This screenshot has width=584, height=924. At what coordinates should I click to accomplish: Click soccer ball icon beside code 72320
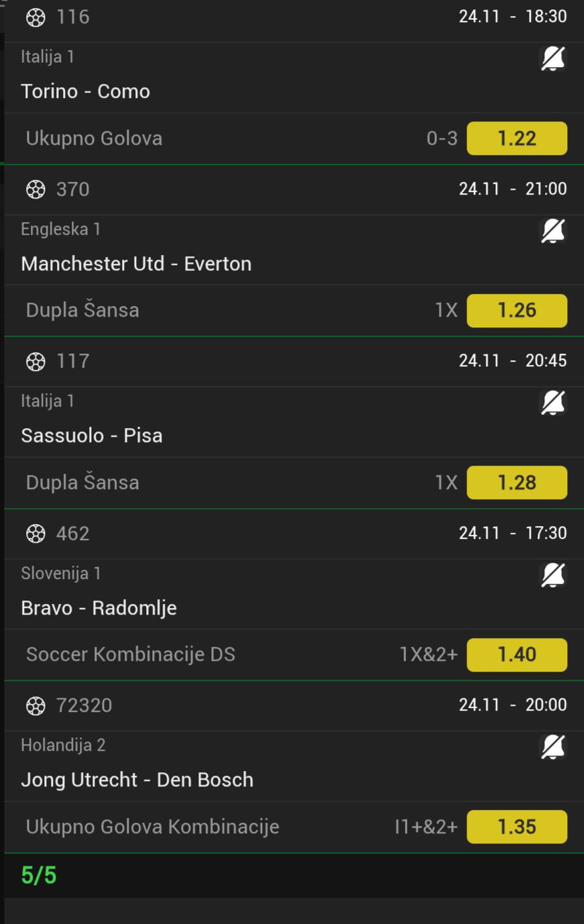point(36,706)
